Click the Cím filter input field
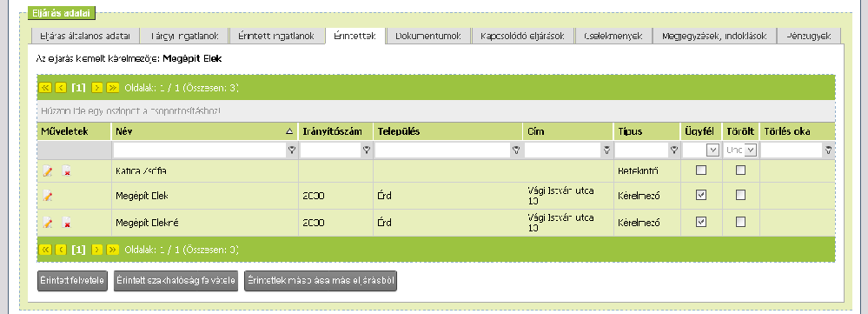The width and height of the screenshot is (868, 314). (x=563, y=150)
